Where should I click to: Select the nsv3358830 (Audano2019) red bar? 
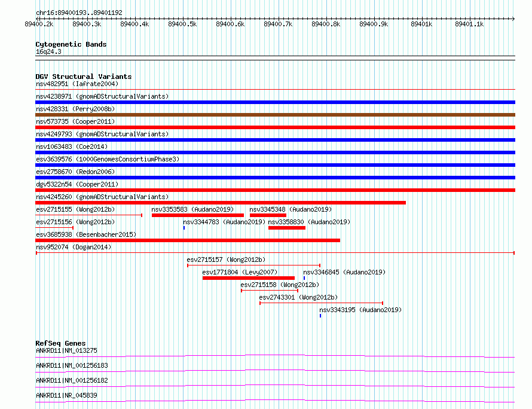(287, 228)
